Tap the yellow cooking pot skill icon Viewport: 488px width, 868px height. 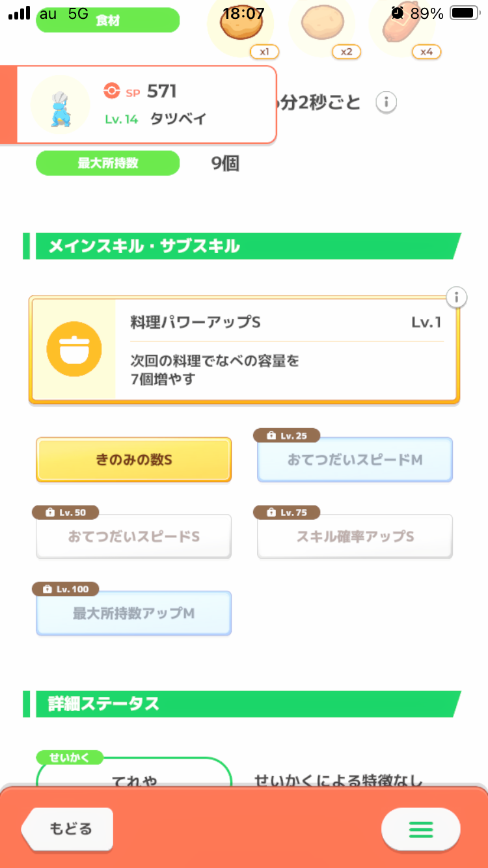click(x=74, y=349)
